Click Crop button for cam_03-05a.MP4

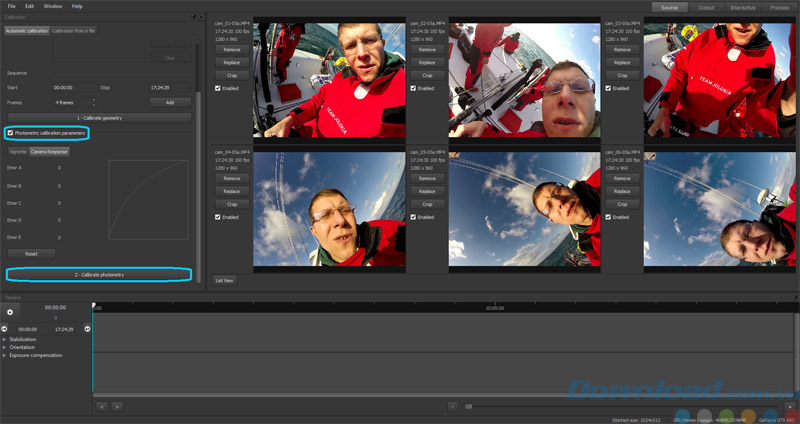(x=622, y=75)
